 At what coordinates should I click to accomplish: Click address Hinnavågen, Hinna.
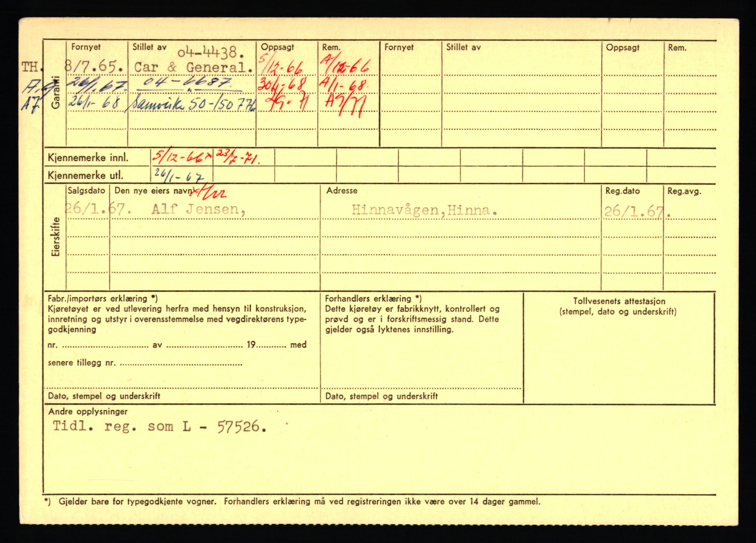[x=425, y=210]
